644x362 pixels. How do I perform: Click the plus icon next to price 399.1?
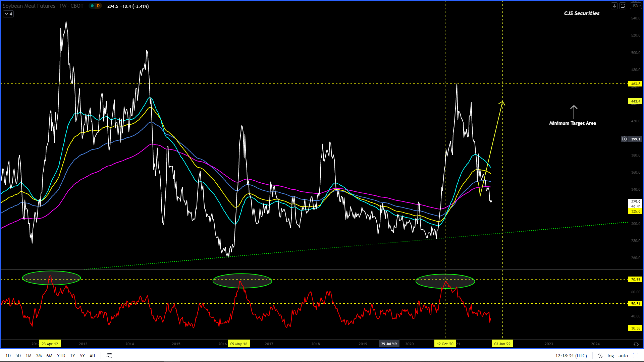(x=624, y=139)
